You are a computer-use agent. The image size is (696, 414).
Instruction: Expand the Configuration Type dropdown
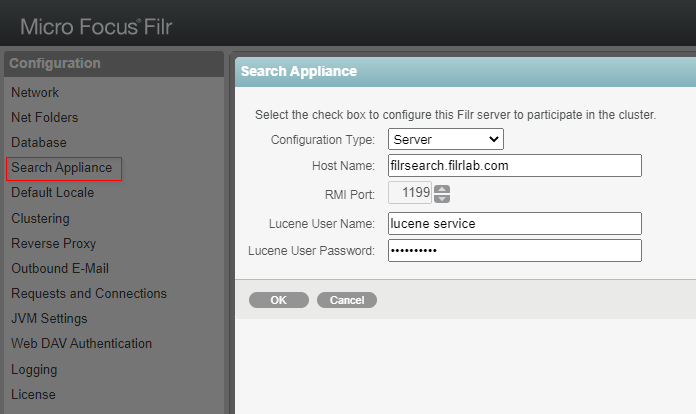click(x=446, y=139)
